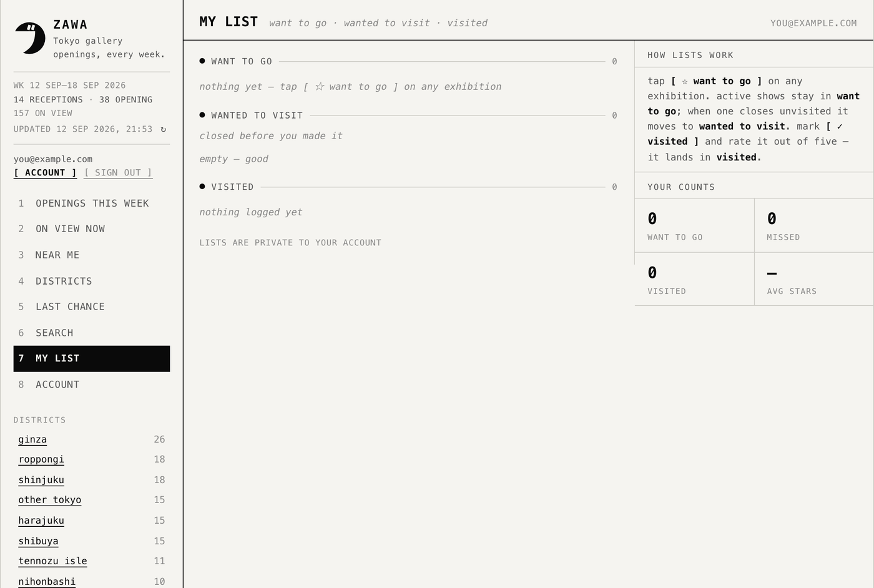Image resolution: width=874 pixels, height=588 pixels.
Task: Select Near Me in sidebar
Action: (92, 255)
